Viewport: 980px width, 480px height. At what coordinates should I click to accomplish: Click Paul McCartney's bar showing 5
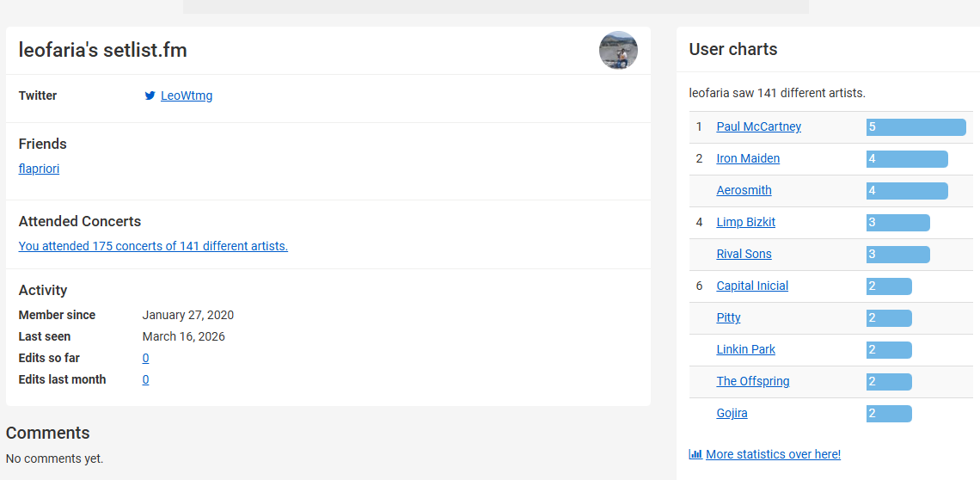coord(916,127)
